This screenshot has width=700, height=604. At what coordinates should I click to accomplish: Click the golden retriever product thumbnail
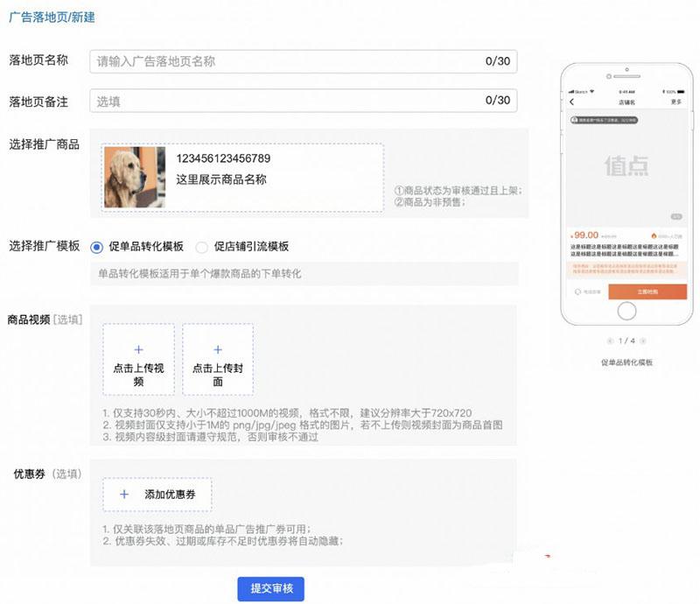[134, 178]
